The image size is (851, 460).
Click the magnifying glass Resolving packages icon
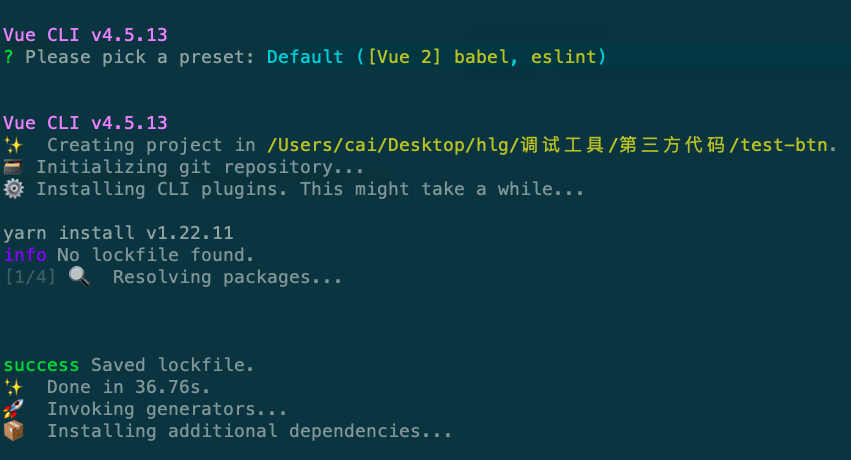(x=79, y=277)
